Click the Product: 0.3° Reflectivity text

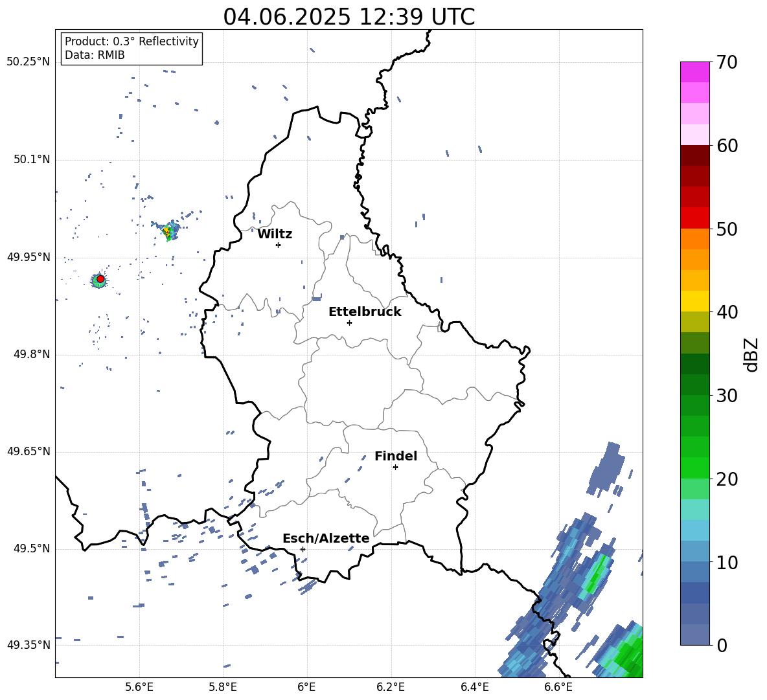coord(132,41)
